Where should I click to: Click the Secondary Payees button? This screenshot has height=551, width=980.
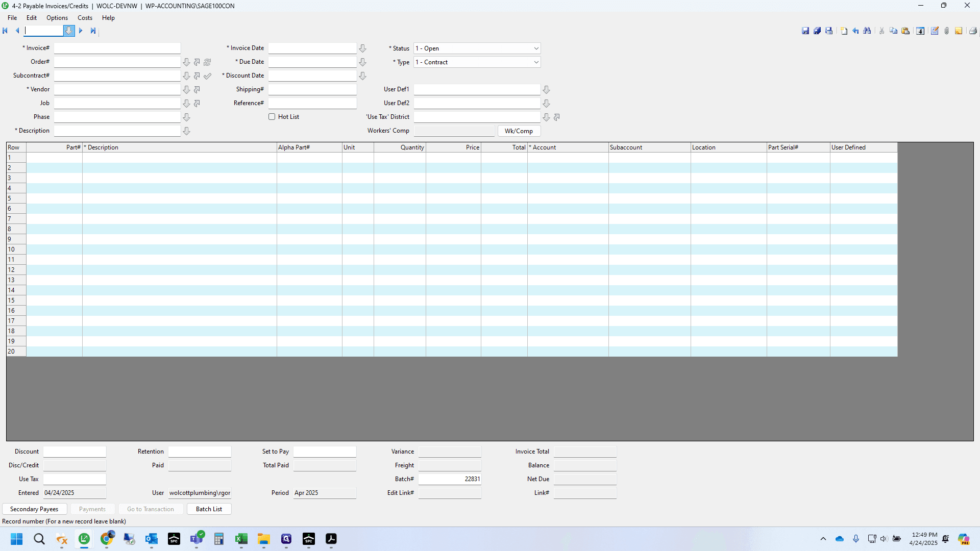[x=34, y=509]
